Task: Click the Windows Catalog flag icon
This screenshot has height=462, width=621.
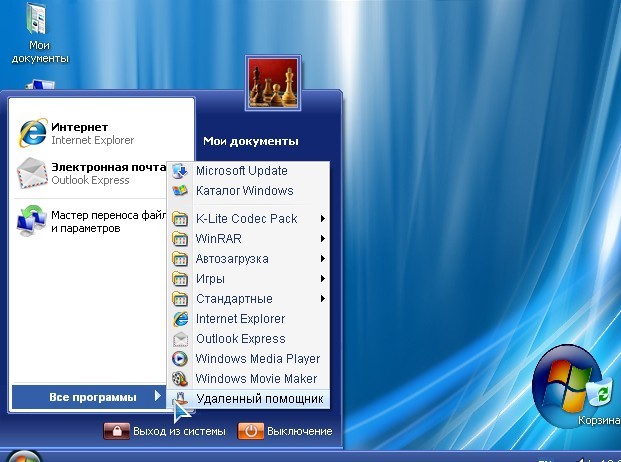Action: pyautogui.click(x=180, y=191)
